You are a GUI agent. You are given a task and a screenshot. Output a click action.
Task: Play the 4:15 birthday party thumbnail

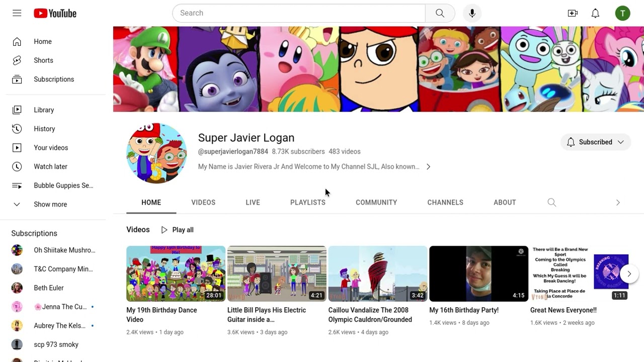coord(478,274)
